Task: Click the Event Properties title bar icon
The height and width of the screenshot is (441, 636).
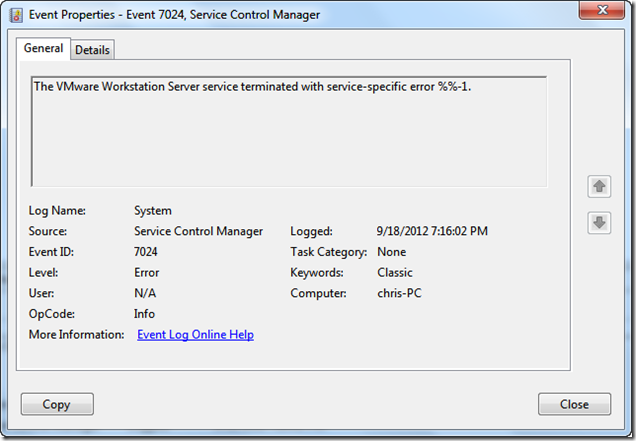Action: click(x=16, y=15)
